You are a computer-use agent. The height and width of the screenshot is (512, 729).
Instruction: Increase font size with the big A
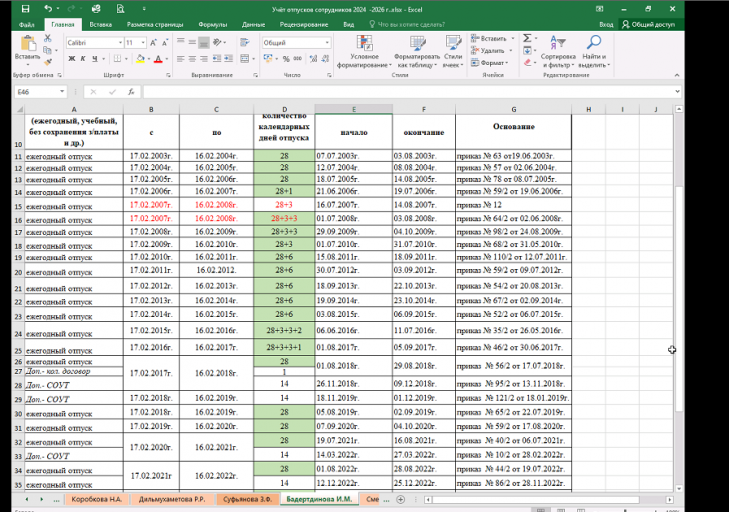point(154,43)
